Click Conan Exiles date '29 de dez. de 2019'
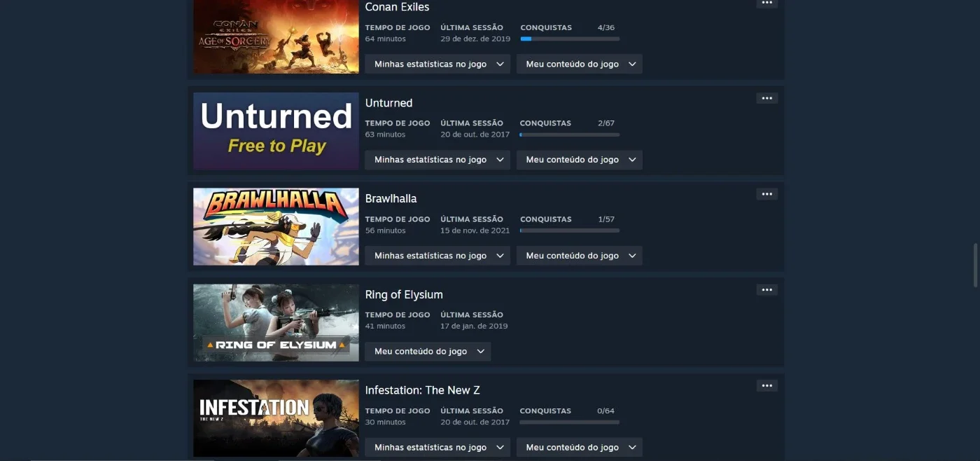This screenshot has width=980, height=461. point(475,39)
